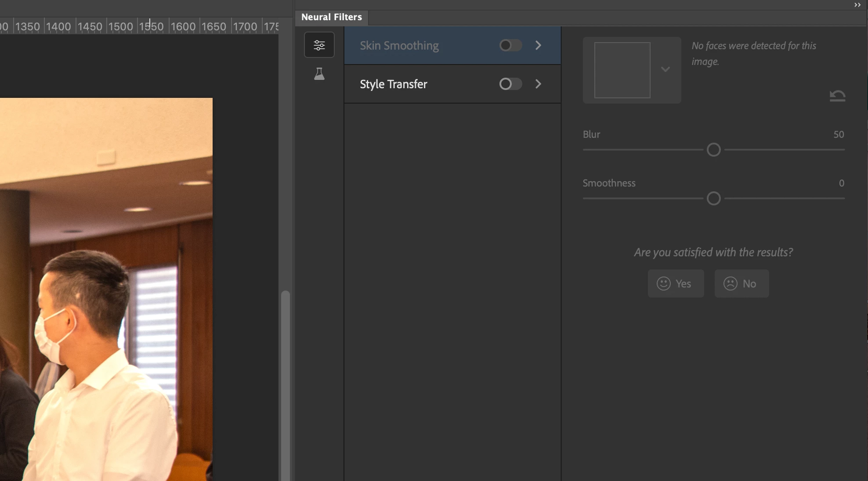
Task: Open the All Filters sliders icon
Action: [319, 45]
